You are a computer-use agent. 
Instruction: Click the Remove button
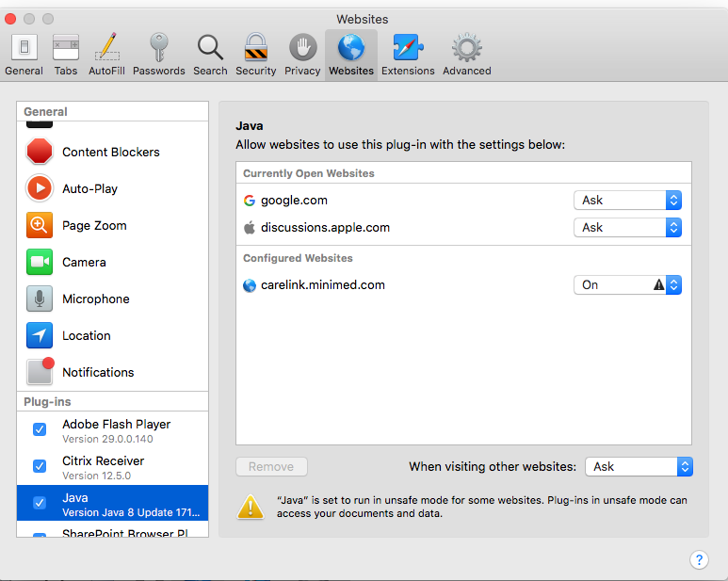point(271,467)
